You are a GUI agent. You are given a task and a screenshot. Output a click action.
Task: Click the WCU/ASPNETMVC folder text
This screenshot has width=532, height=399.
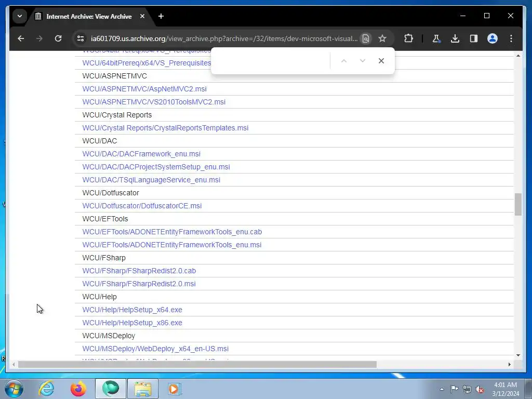[114, 76]
